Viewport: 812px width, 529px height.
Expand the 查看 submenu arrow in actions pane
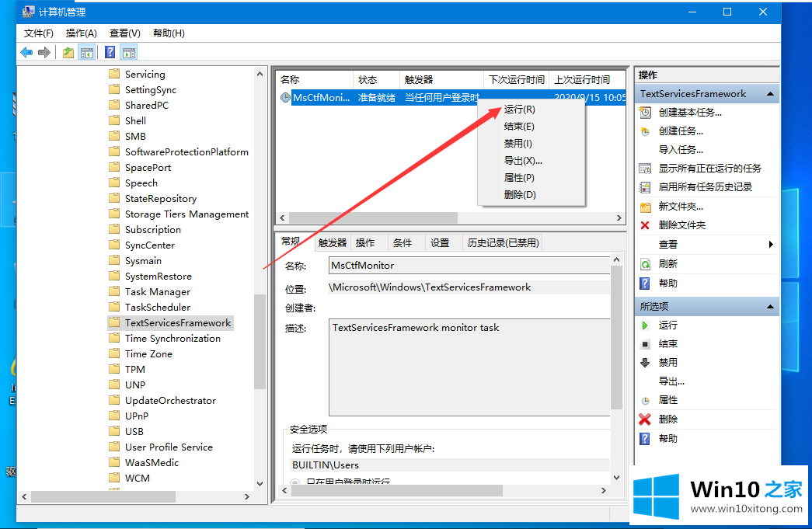(770, 245)
